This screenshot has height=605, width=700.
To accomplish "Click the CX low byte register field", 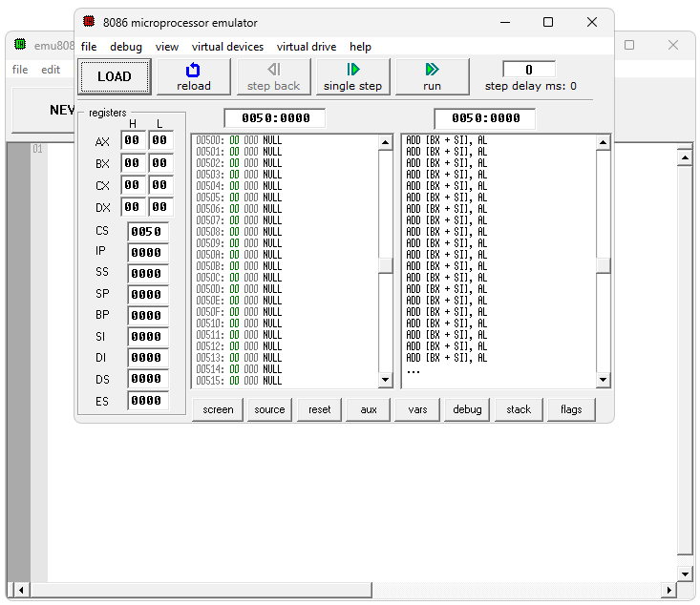I will tap(160, 185).
